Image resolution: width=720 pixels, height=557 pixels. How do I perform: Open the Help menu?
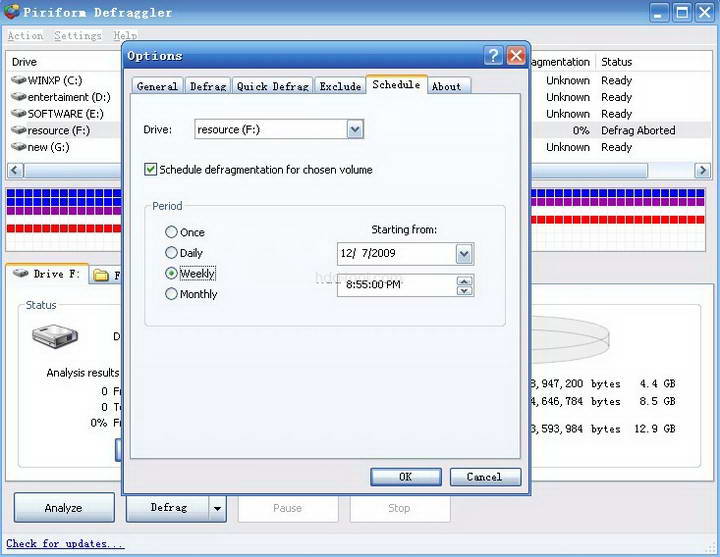(125, 35)
